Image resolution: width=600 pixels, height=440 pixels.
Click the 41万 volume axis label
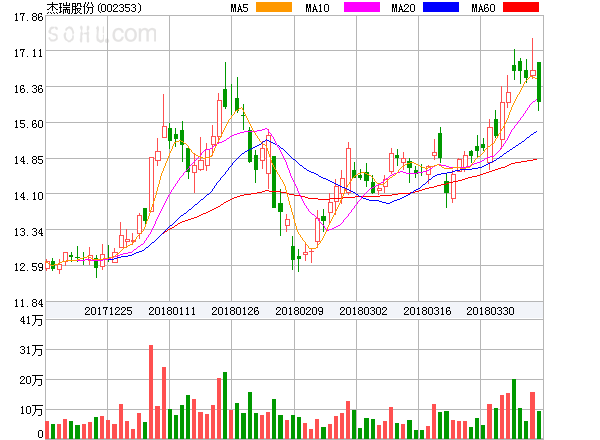point(31,320)
